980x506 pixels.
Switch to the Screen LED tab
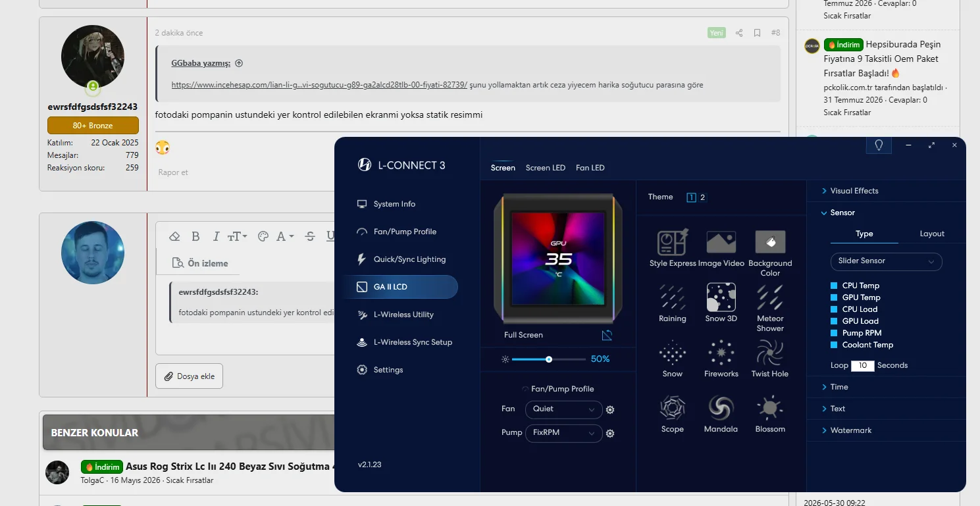pos(546,168)
